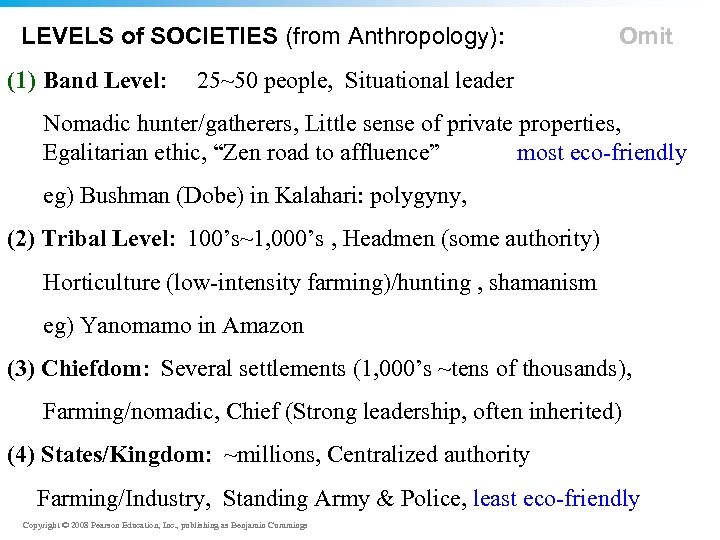This screenshot has height=540, width=720.
Task: Select the '(1) Band Level:' heading
Action: click(x=87, y=80)
